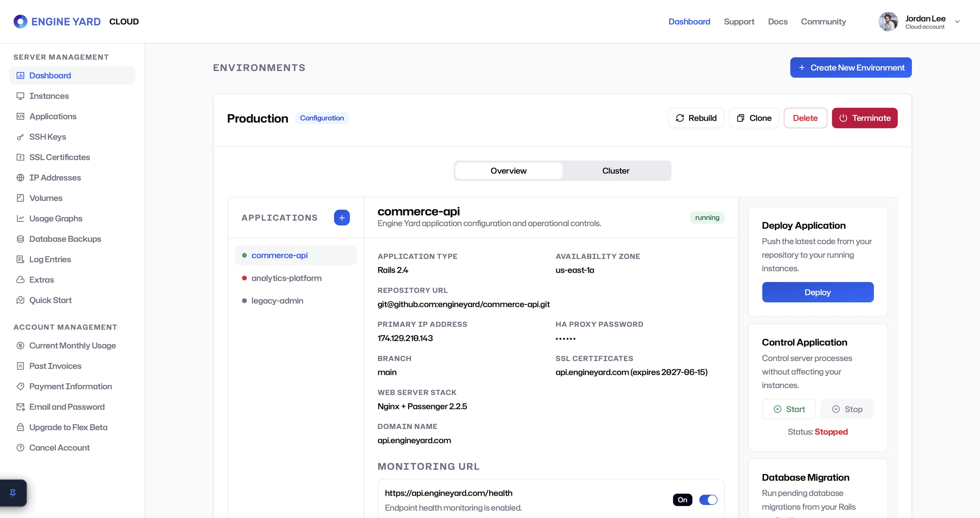Click Create New Environment button
980x518 pixels.
(851, 67)
